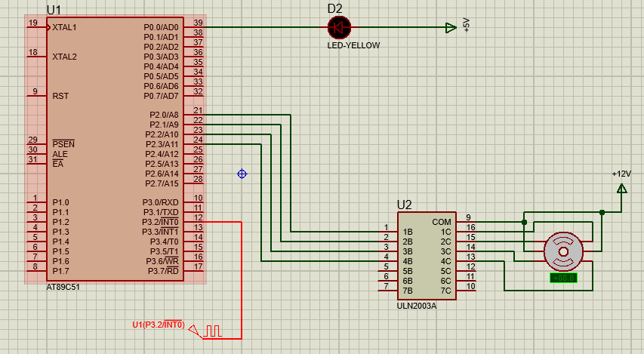Click the P0.7/AD7 pin label
This screenshot has height=354, width=644.
point(161,96)
